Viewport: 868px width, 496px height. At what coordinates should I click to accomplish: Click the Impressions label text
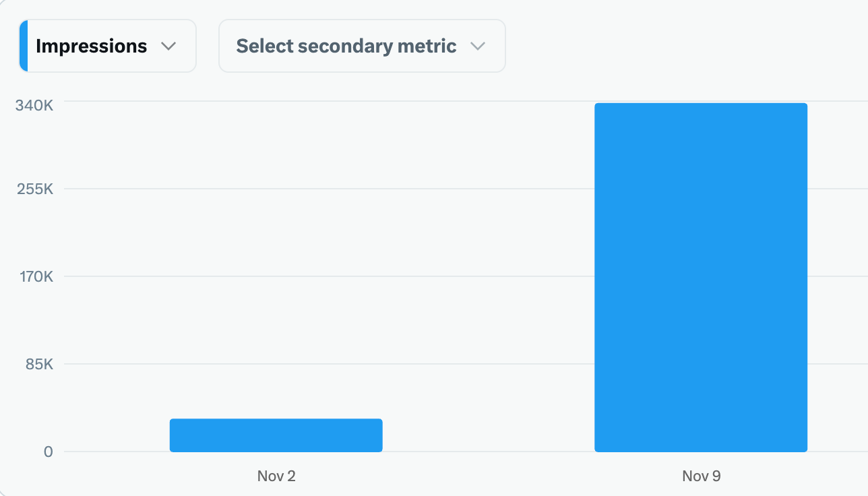pos(91,46)
